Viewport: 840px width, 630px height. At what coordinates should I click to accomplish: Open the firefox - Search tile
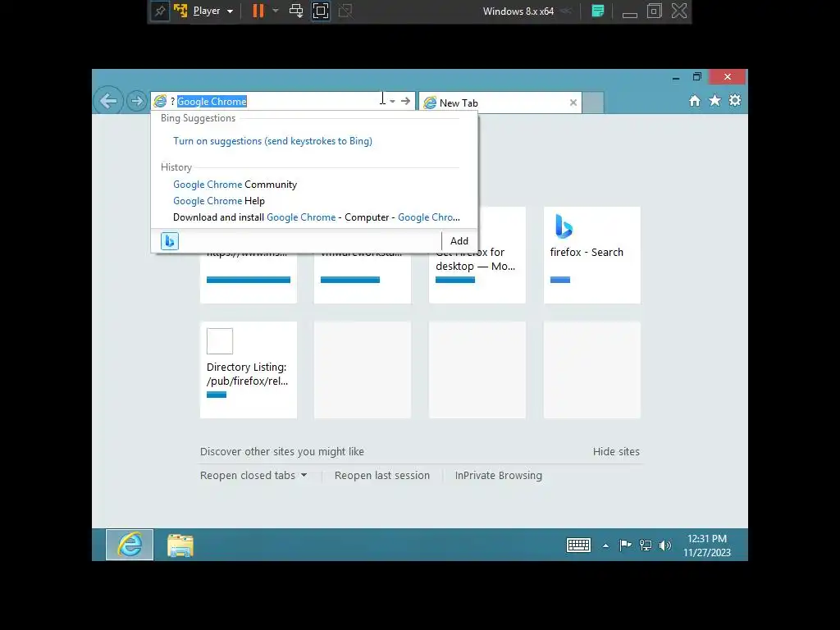coord(592,255)
